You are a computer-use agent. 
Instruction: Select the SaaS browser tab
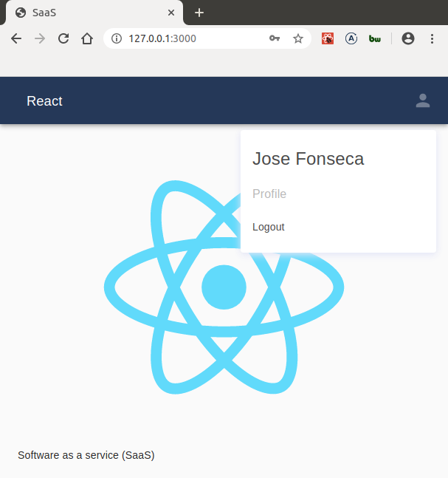94,13
